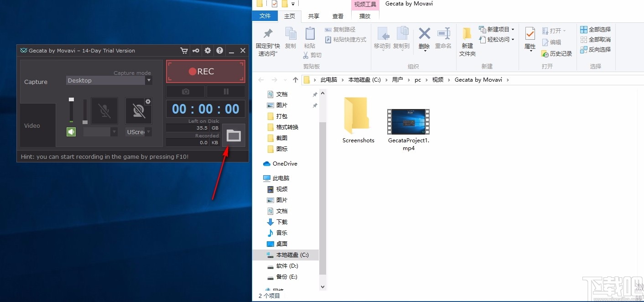Start recording with the REC button
This screenshot has width=644, height=302.
pyautogui.click(x=206, y=72)
